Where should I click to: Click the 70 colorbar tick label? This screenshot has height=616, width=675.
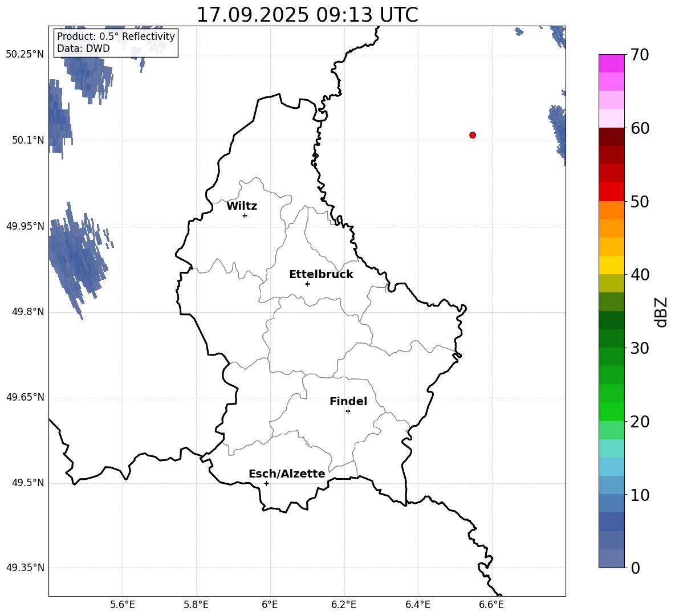(x=640, y=55)
